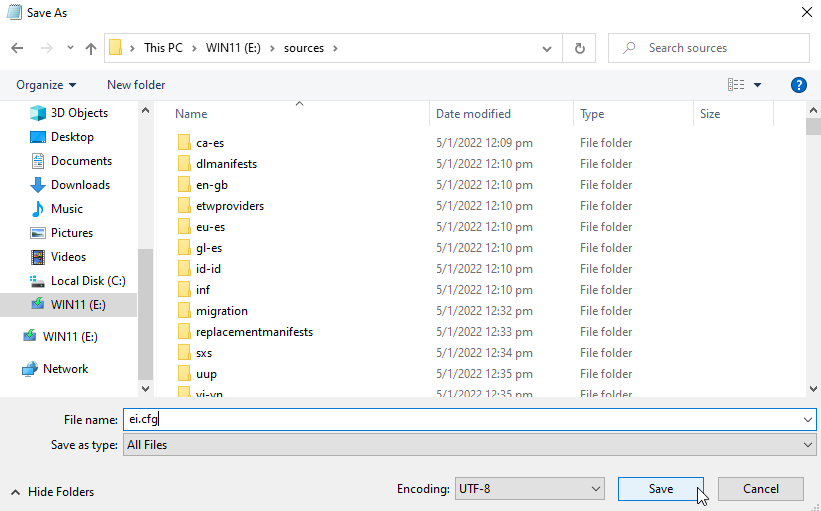Click the Cancel button
This screenshot has height=511, width=821.
coord(761,489)
